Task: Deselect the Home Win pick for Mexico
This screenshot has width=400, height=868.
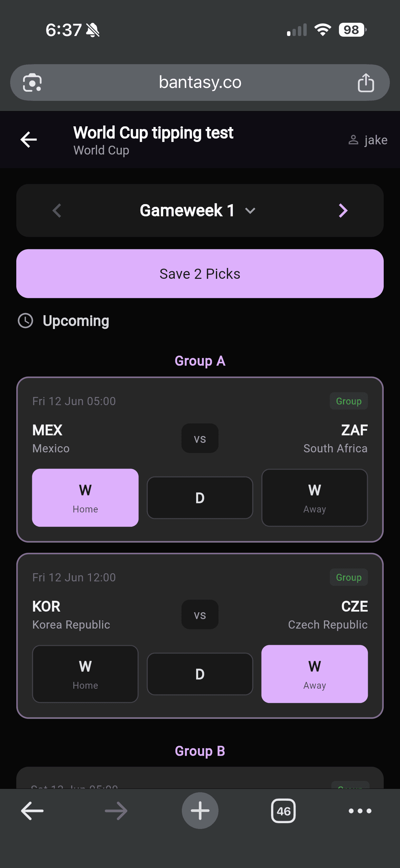Action: click(x=85, y=498)
